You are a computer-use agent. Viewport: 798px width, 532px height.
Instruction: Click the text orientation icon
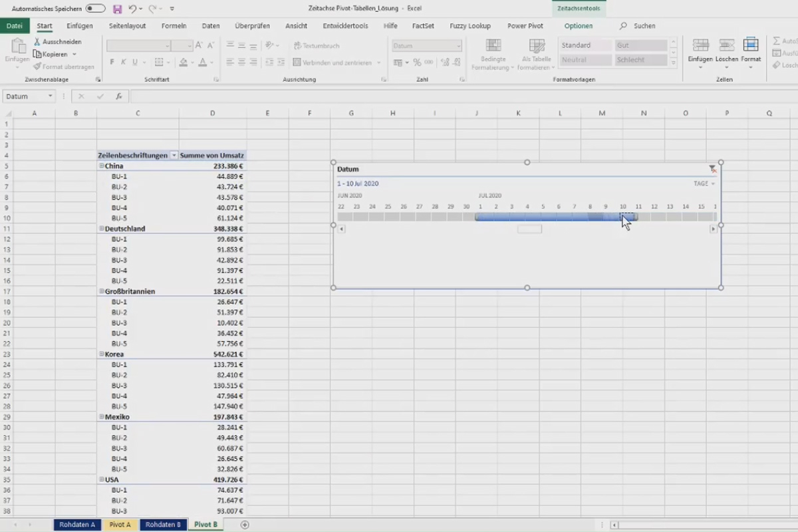point(269,45)
